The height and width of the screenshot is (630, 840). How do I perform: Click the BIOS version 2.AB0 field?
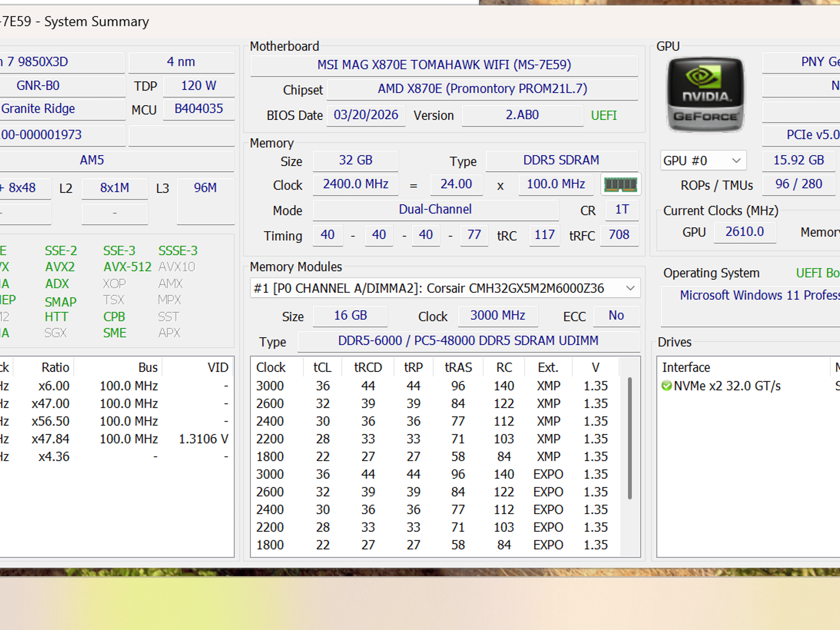click(x=522, y=115)
